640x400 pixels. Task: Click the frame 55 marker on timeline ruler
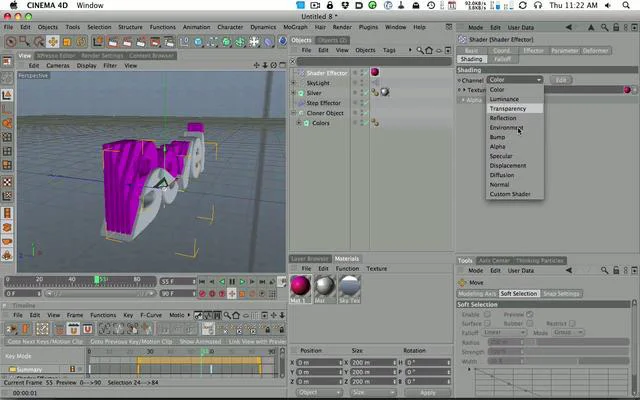(x=97, y=280)
